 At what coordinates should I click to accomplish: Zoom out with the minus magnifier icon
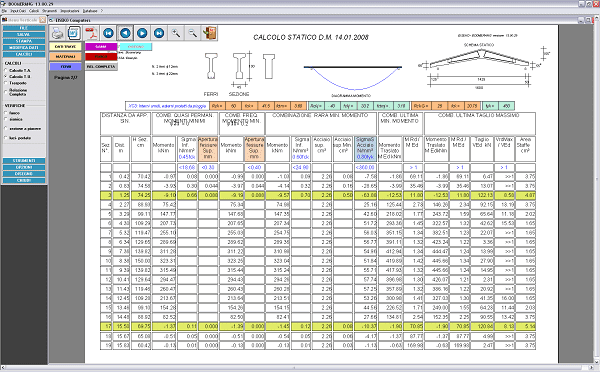[192, 33]
